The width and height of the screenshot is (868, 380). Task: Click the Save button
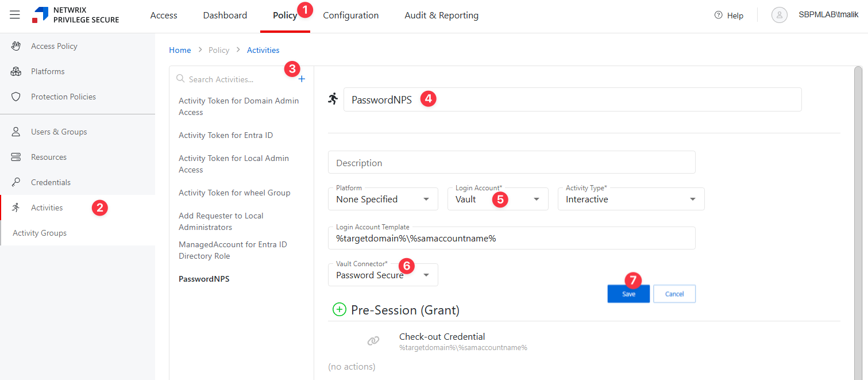628,294
